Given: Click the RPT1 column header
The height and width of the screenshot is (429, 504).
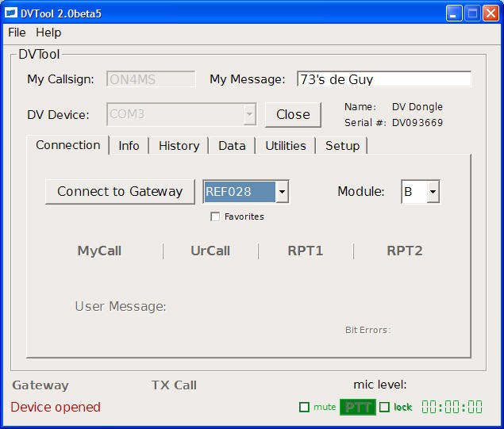Looking at the screenshot, I should pos(306,251).
